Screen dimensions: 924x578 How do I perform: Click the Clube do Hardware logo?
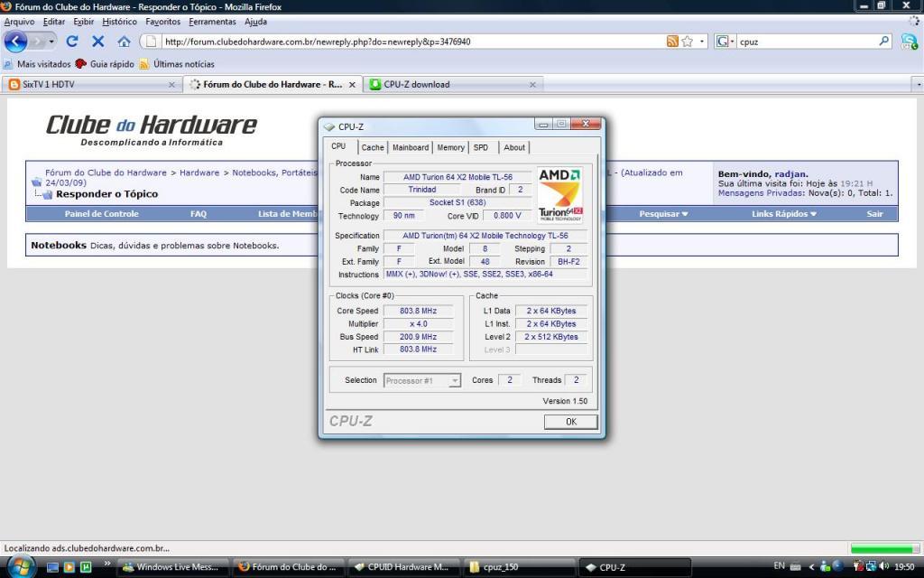[x=152, y=129]
